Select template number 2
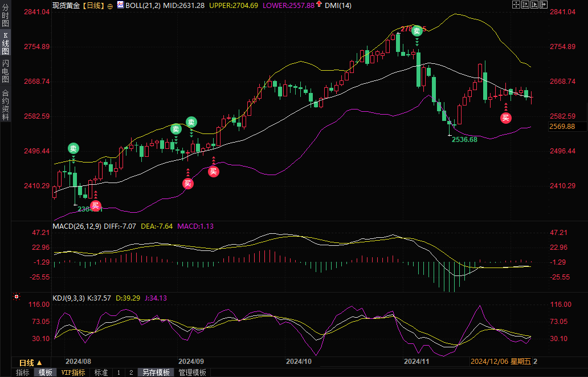 pos(131,372)
